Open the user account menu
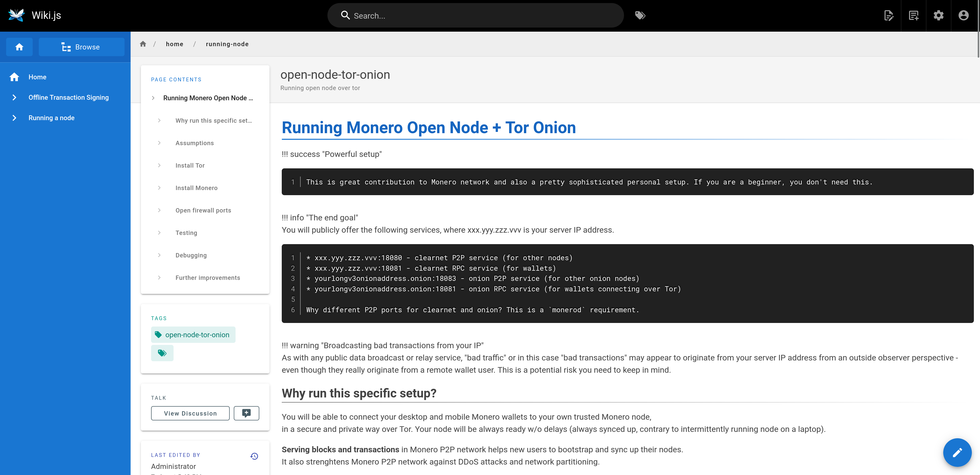The height and width of the screenshot is (475, 980). (x=963, y=16)
